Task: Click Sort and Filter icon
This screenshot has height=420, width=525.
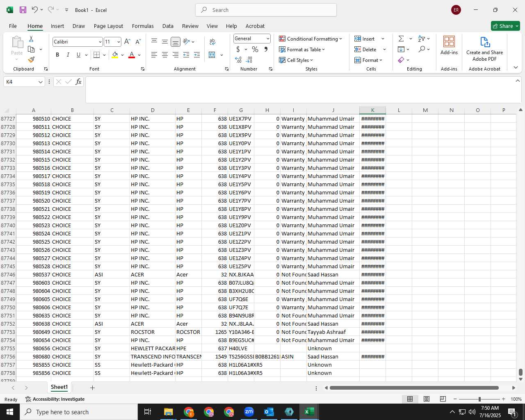Action: tap(422, 39)
